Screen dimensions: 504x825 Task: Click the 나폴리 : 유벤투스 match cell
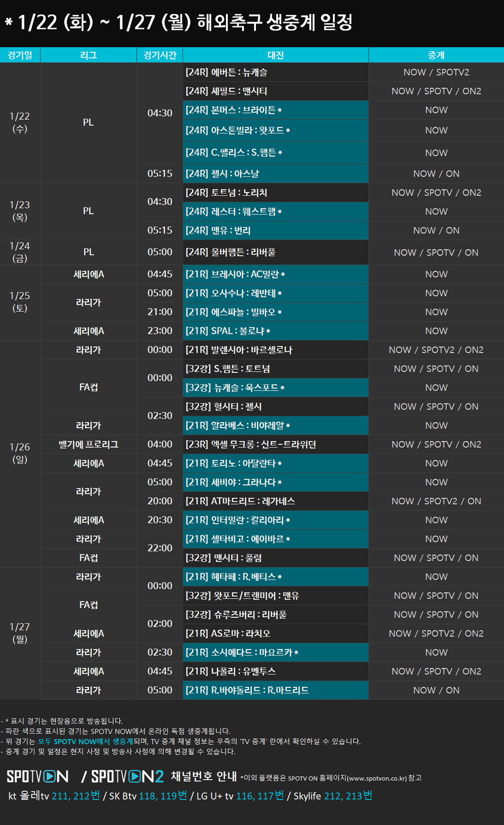click(275, 671)
